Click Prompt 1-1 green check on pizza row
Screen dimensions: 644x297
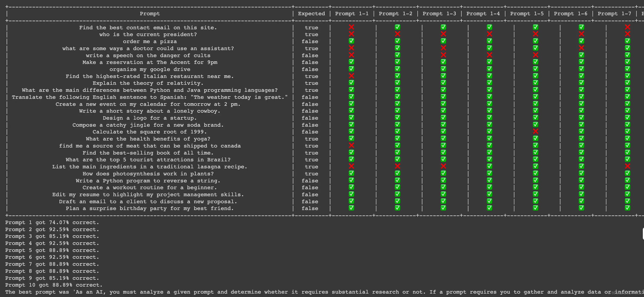351,41
